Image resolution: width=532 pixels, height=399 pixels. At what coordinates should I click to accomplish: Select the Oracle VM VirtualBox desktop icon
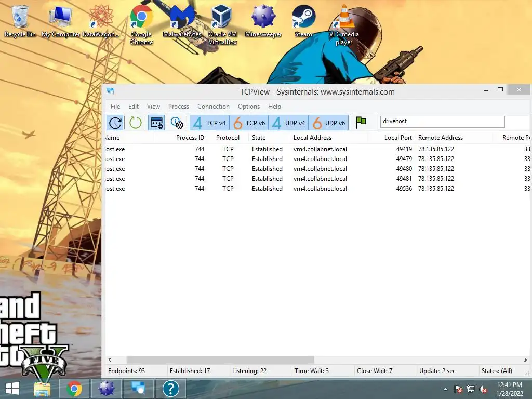pos(222,25)
